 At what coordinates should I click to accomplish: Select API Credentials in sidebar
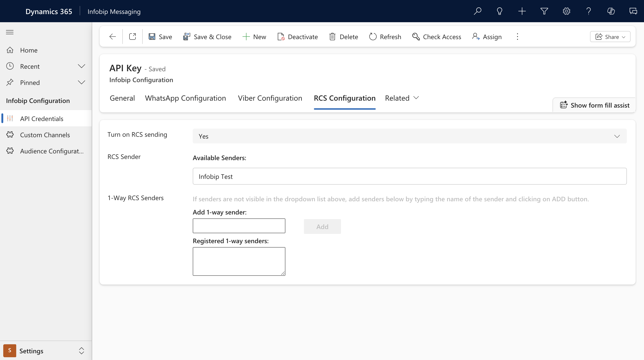click(46, 119)
